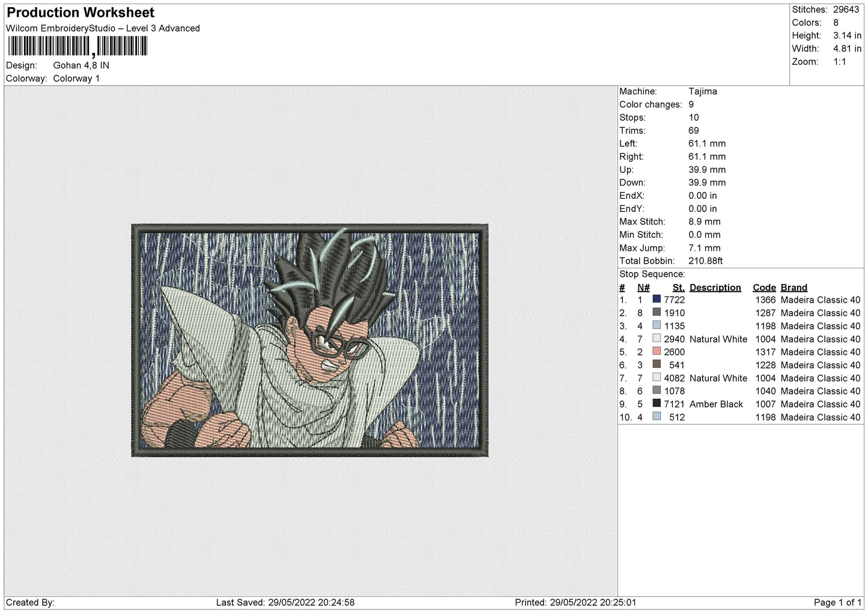Click the Max Jump value 7.1 mm
Screen dimensions: 868x613
pyautogui.click(x=705, y=248)
